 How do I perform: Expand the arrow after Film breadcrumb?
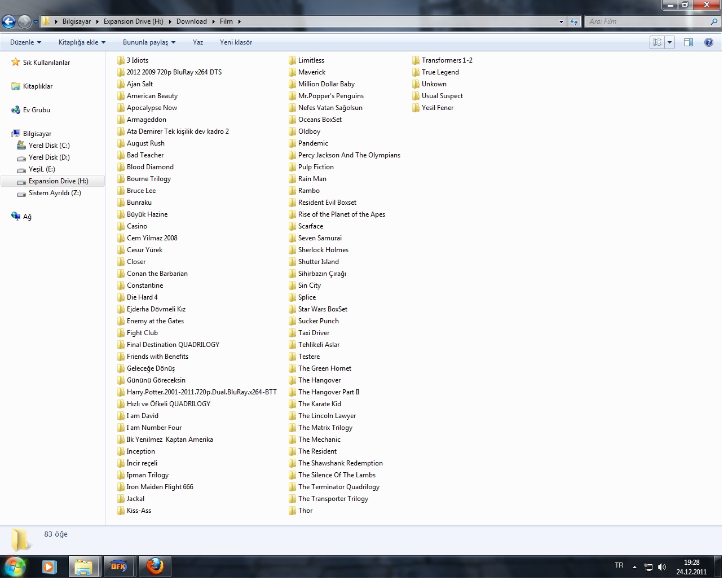coord(240,21)
